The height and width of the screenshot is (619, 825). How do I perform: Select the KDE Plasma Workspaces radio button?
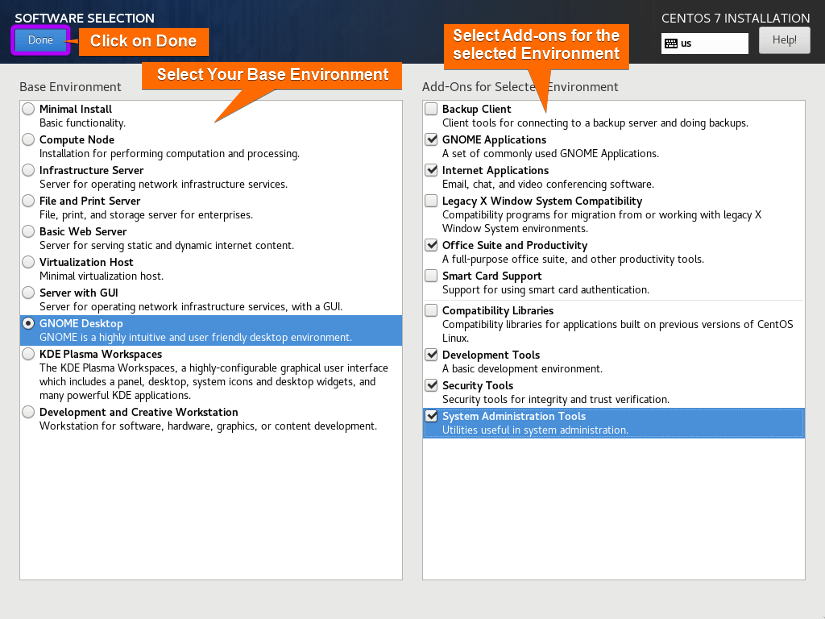pyautogui.click(x=28, y=354)
